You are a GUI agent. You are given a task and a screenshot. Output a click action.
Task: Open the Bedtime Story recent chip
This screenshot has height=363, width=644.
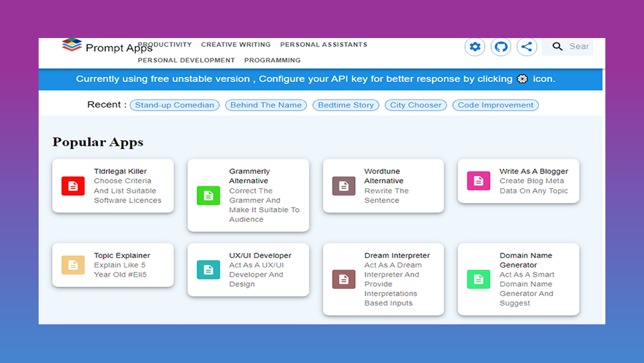pos(346,105)
